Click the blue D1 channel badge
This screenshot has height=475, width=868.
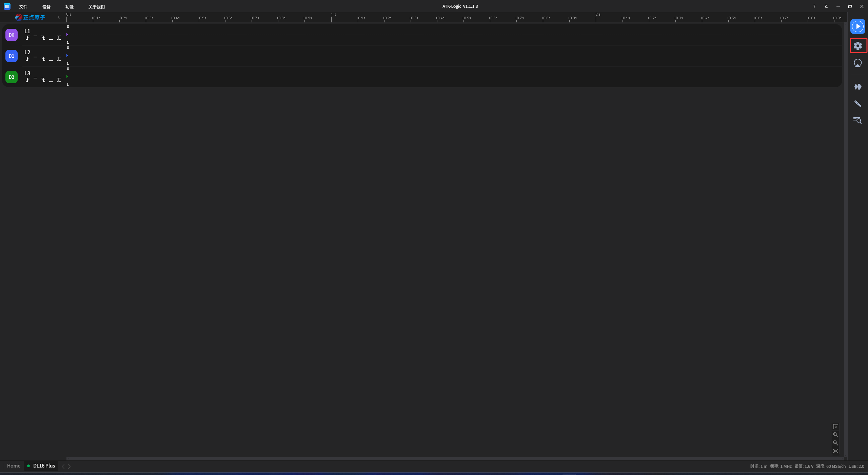coord(12,56)
